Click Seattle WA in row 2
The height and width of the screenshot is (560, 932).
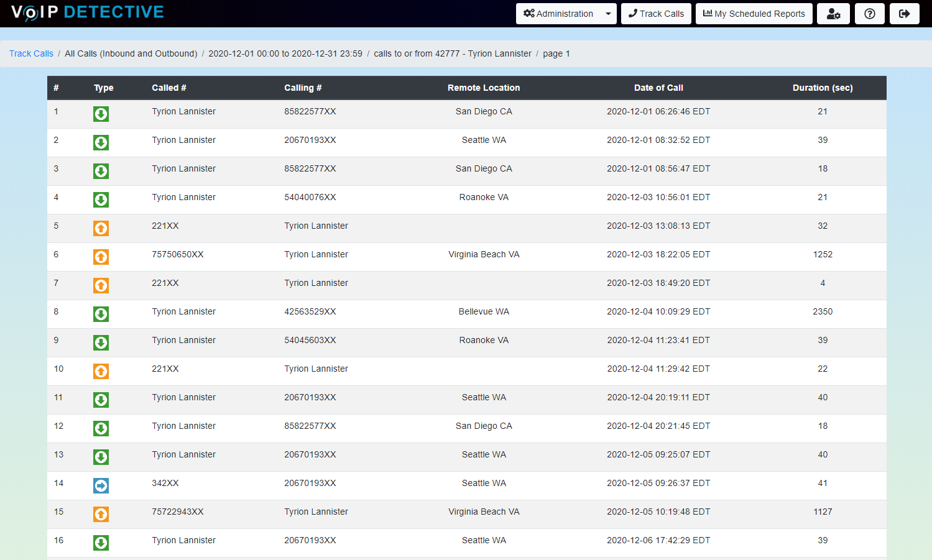pos(484,140)
